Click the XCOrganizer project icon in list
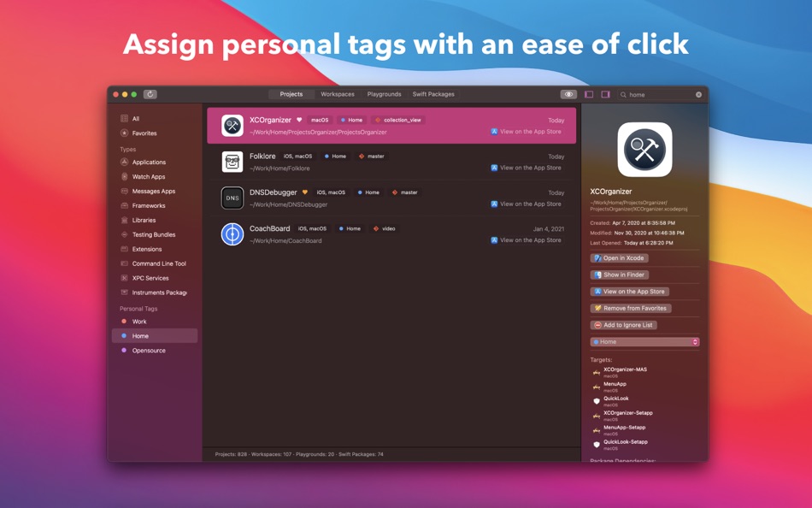 click(232, 126)
